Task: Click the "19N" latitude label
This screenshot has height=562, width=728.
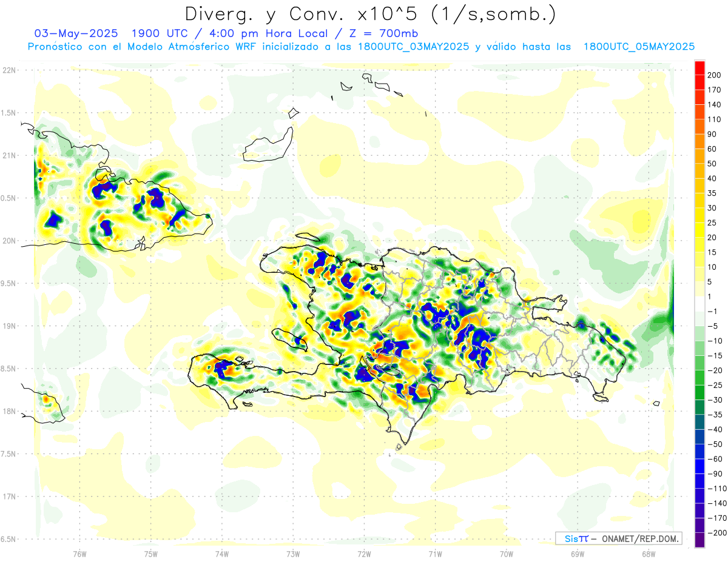Action: coord(9,326)
